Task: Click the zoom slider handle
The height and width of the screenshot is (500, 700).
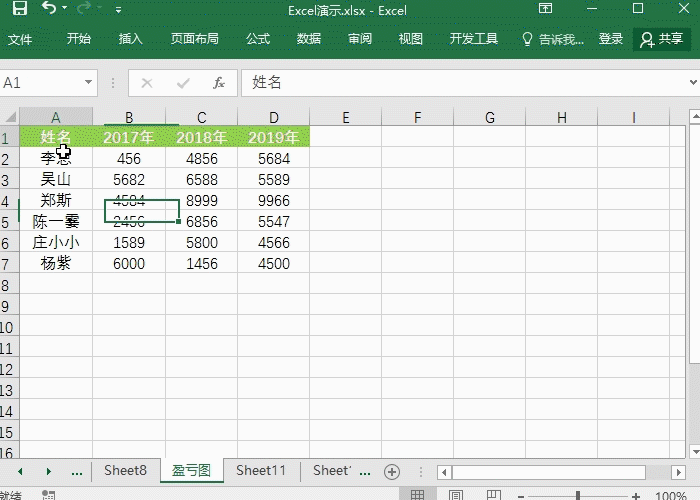Action: pos(578,495)
